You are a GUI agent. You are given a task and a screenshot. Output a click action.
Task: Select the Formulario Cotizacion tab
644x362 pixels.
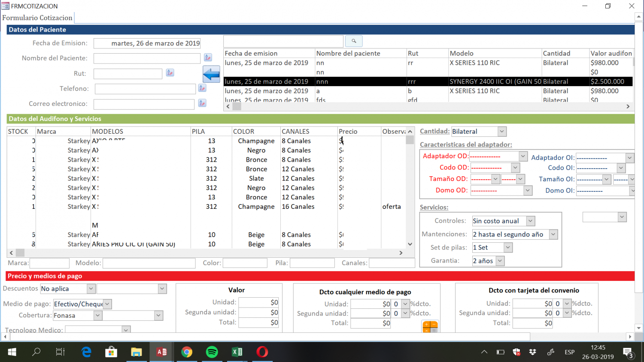tap(37, 18)
